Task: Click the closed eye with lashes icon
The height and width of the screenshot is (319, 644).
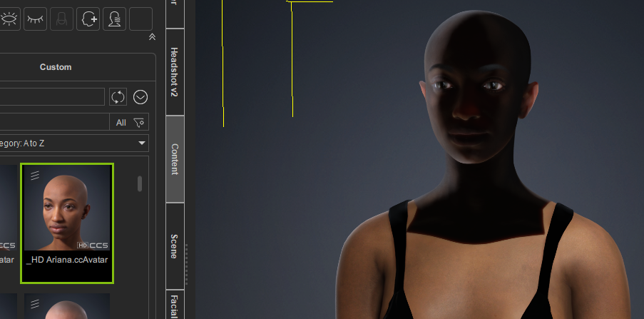Action: (35, 19)
